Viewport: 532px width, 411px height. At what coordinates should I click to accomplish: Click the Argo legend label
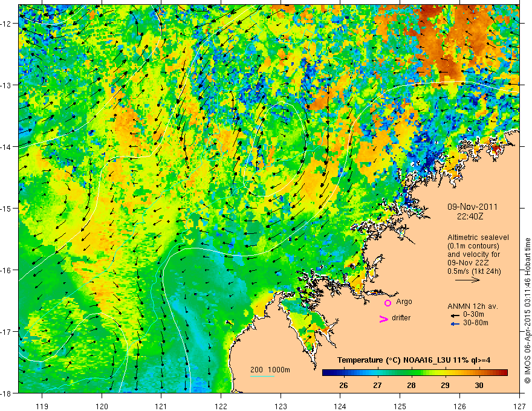click(x=404, y=302)
